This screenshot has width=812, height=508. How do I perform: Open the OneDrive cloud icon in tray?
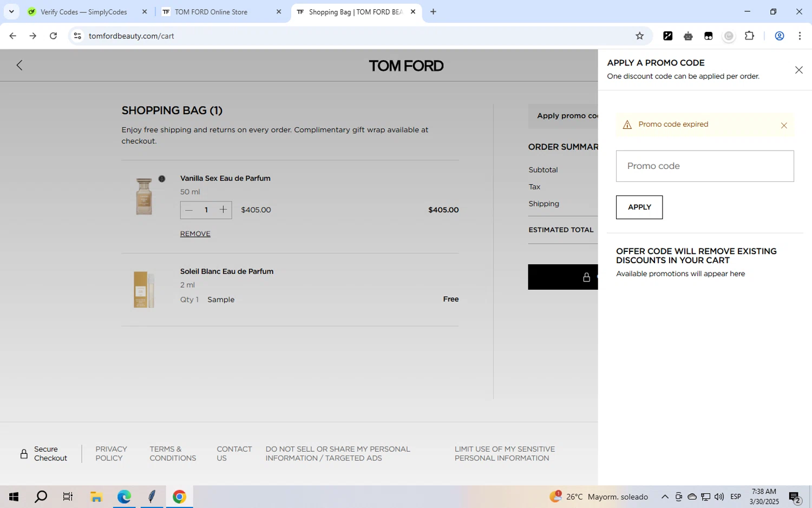pos(692,497)
